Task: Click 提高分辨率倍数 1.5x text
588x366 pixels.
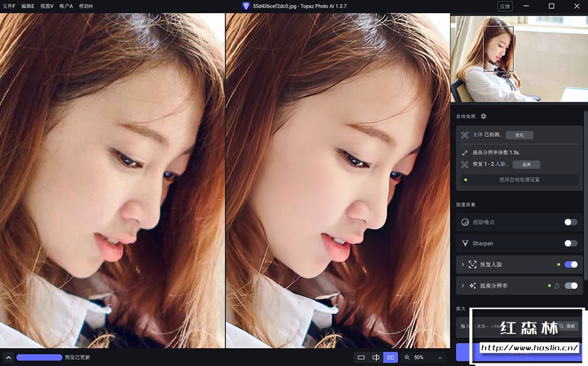Action: tap(496, 153)
